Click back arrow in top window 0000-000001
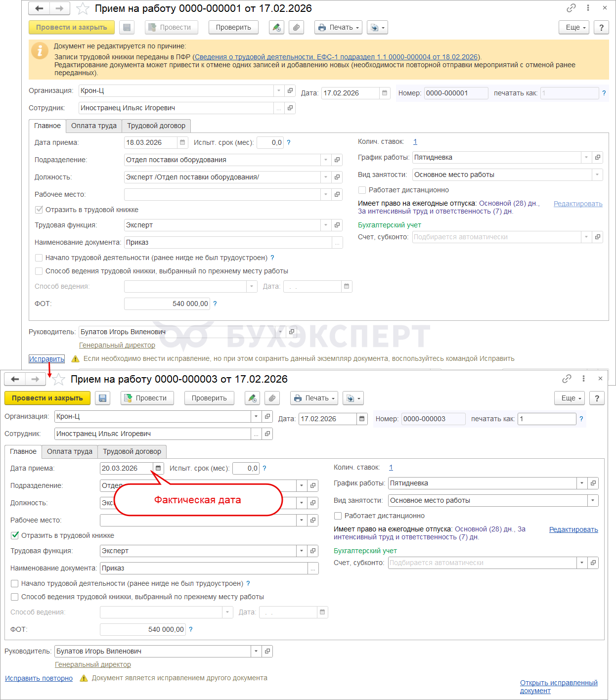Image resolution: width=616 pixels, height=700 pixels. 39,8
